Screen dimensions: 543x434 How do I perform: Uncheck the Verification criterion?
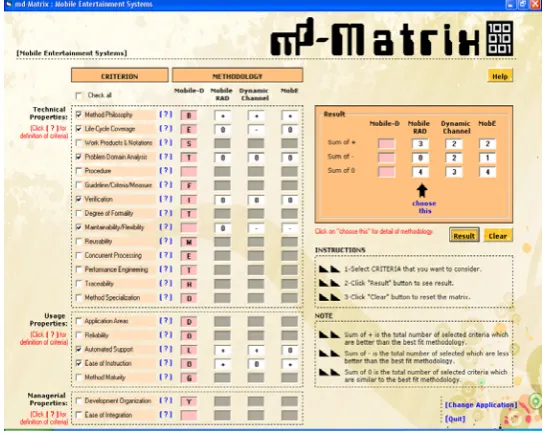pyautogui.click(x=79, y=199)
